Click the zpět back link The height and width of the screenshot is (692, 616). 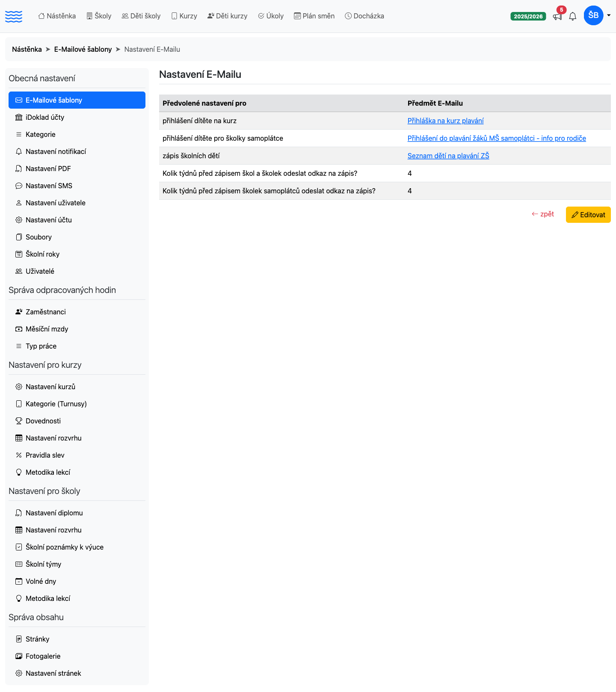(543, 214)
